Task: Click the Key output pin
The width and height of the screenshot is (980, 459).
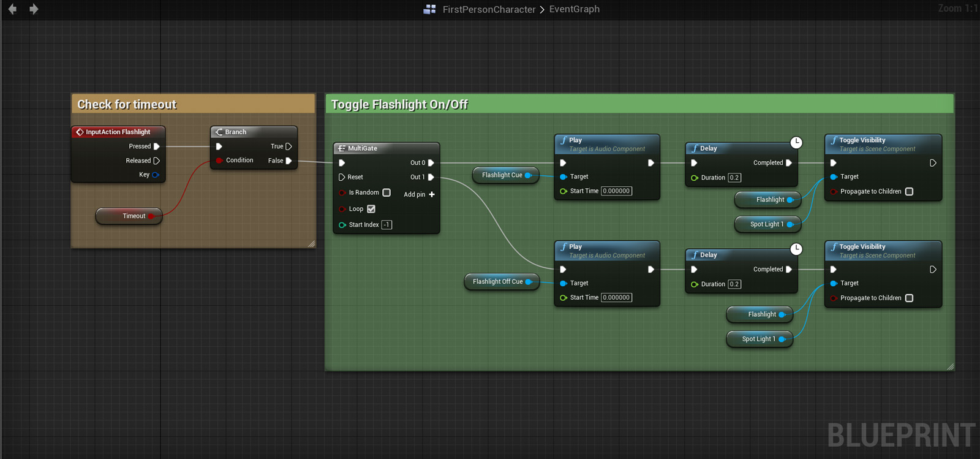Action: coord(156,175)
